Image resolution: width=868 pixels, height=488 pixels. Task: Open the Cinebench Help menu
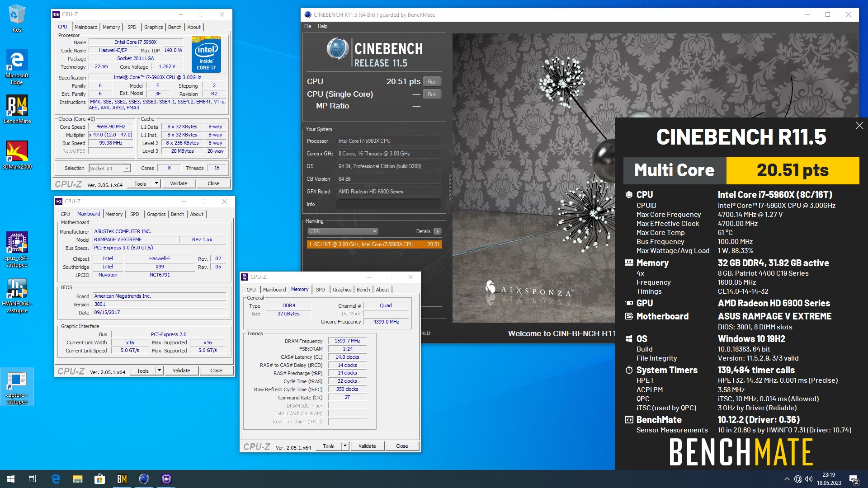click(322, 26)
